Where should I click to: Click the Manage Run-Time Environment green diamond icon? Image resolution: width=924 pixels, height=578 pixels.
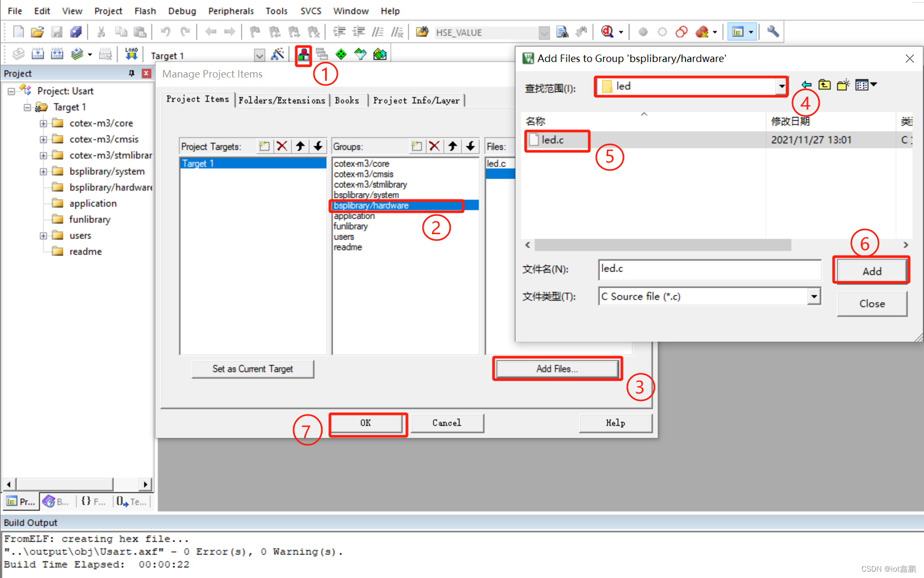[x=341, y=55]
